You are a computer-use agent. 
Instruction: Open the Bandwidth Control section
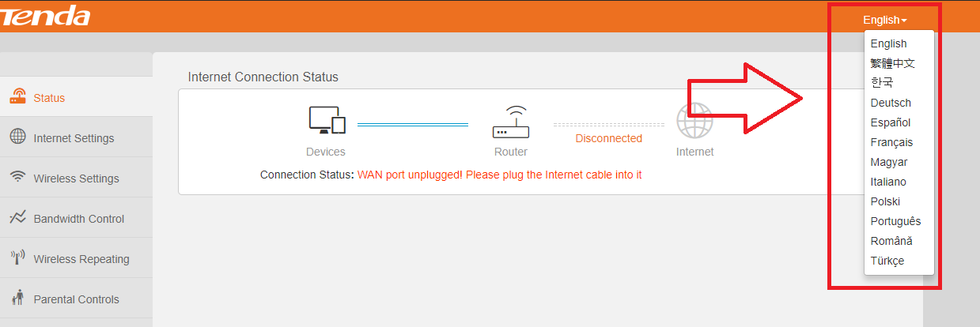[76, 218]
